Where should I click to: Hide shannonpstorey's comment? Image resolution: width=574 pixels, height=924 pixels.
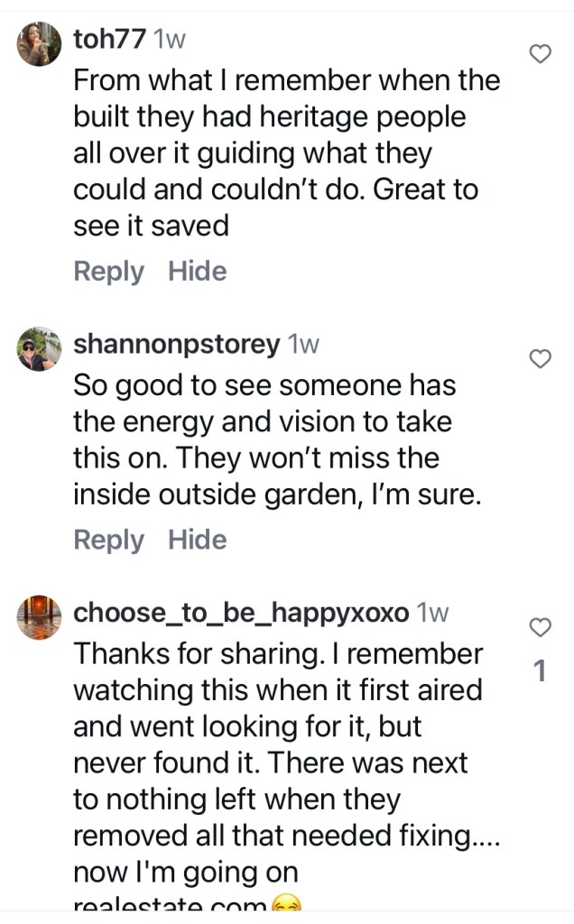point(197,541)
